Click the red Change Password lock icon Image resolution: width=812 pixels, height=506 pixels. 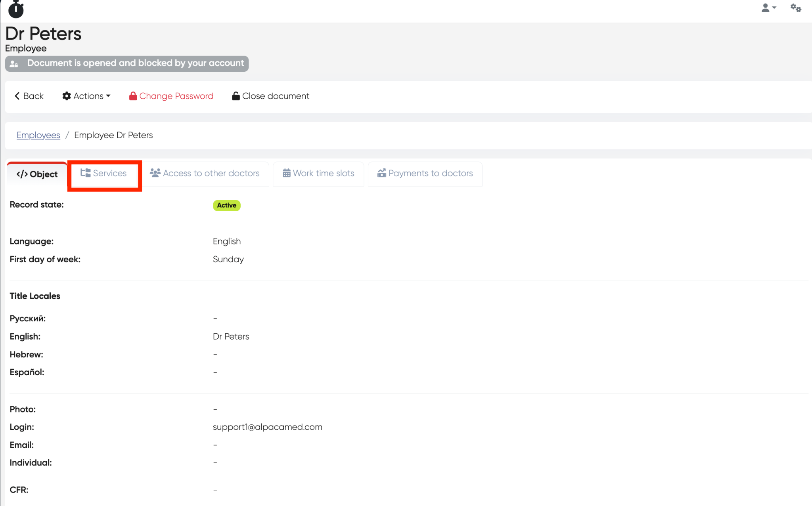(133, 96)
